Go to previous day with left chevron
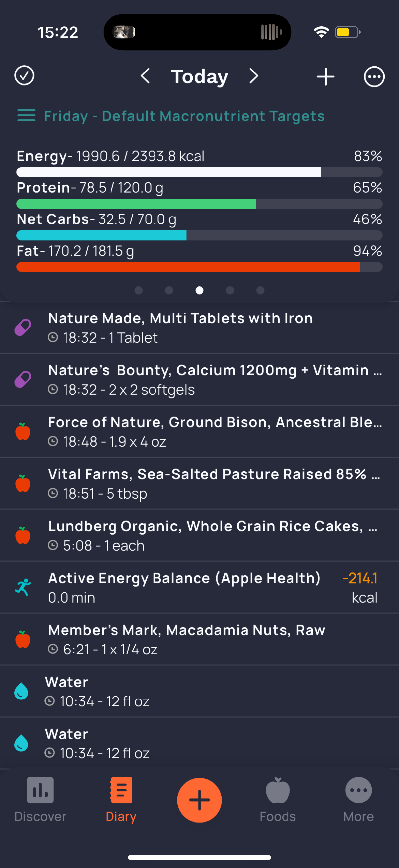 145,76
